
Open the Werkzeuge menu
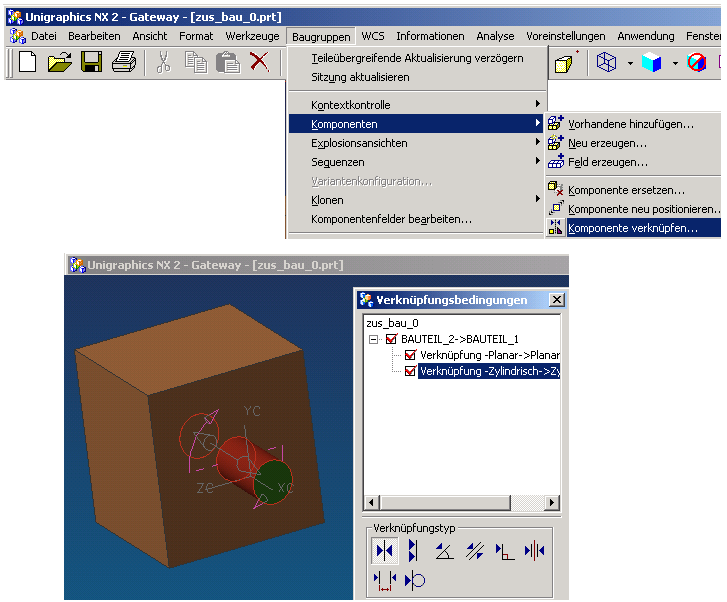(252, 36)
